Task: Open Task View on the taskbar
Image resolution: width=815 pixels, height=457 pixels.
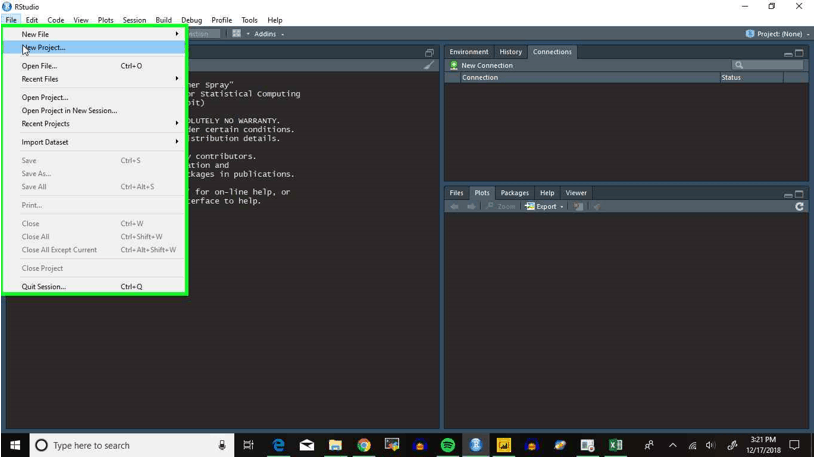Action: pos(248,445)
